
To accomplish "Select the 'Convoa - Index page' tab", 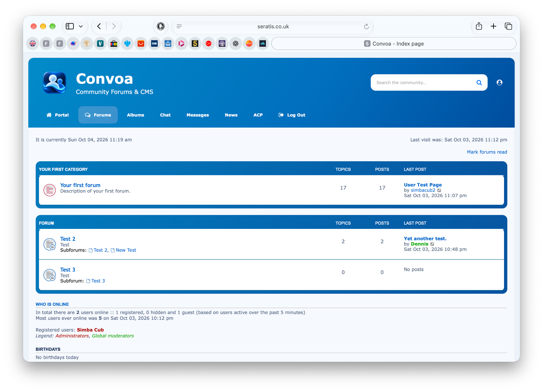I will point(394,43).
